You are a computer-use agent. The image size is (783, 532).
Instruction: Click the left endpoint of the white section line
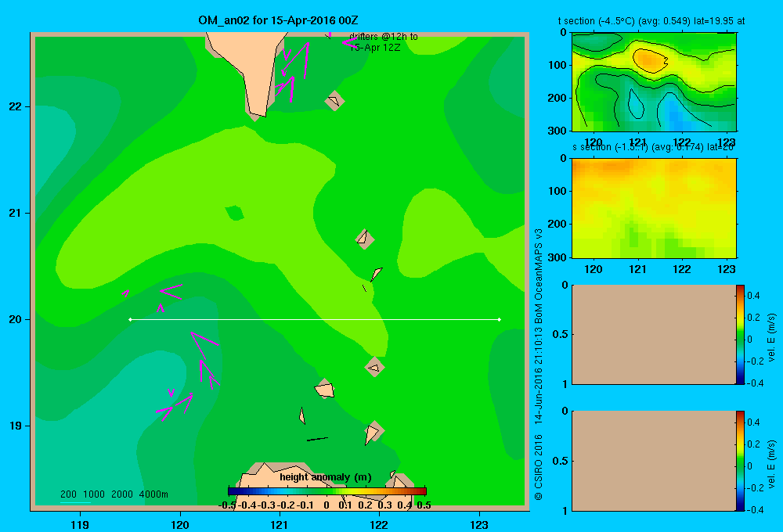tap(130, 319)
